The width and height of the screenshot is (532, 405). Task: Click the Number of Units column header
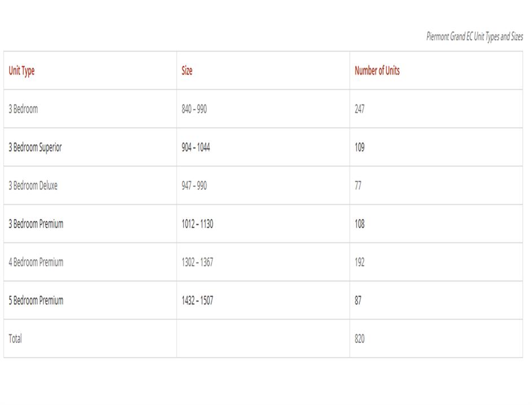tap(377, 71)
